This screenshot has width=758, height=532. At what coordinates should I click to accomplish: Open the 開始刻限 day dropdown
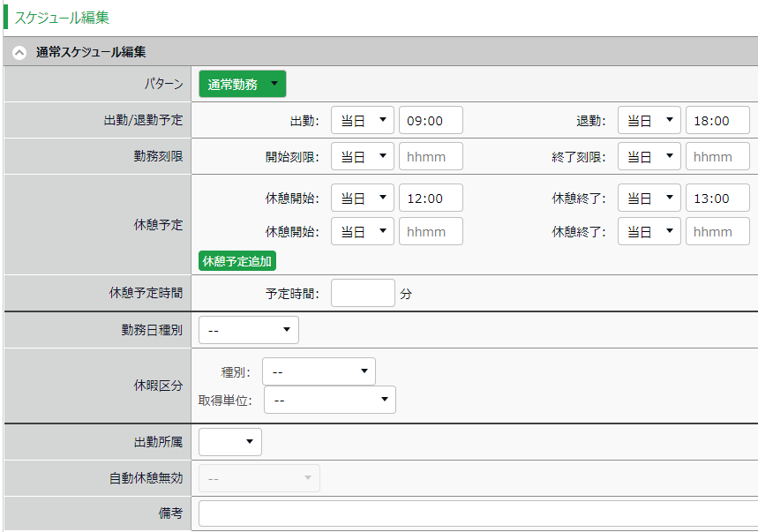click(x=363, y=157)
